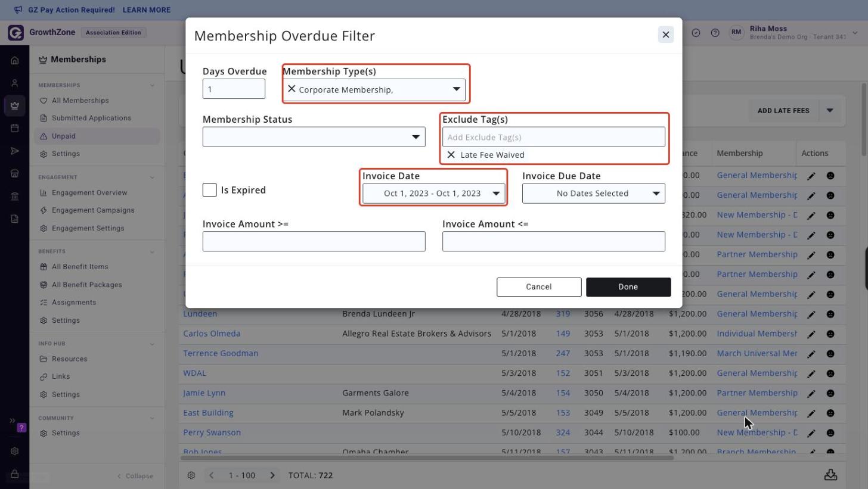Select Unpaid in sidebar
The width and height of the screenshot is (868, 489).
click(x=97, y=136)
